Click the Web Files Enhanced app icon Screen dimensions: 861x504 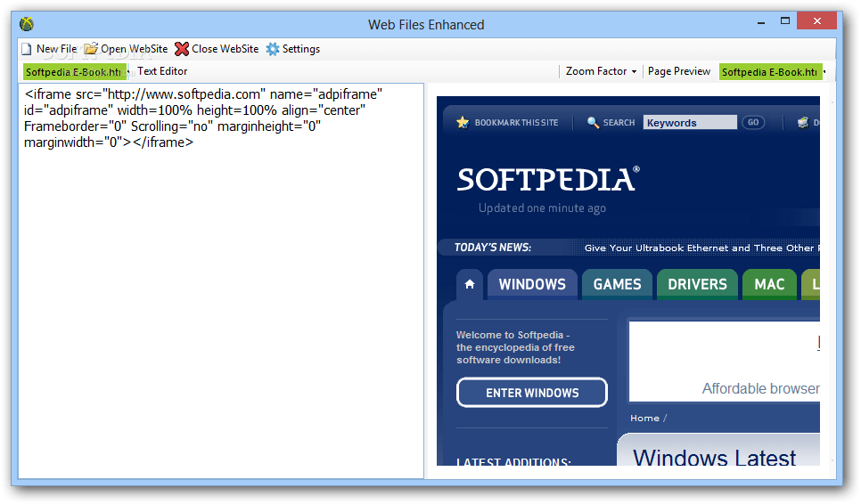tap(27, 24)
